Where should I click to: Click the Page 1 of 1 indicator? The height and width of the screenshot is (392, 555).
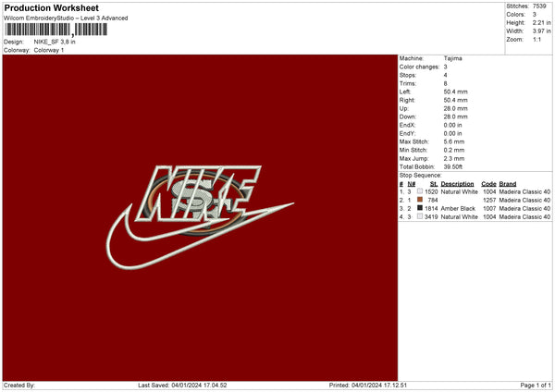pyautogui.click(x=536, y=386)
